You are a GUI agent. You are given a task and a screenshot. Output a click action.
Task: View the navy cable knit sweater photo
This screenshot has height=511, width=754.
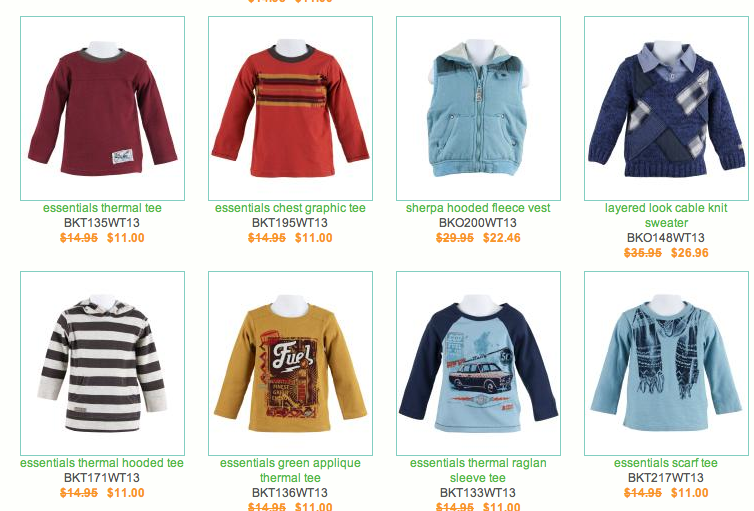[x=666, y=109]
